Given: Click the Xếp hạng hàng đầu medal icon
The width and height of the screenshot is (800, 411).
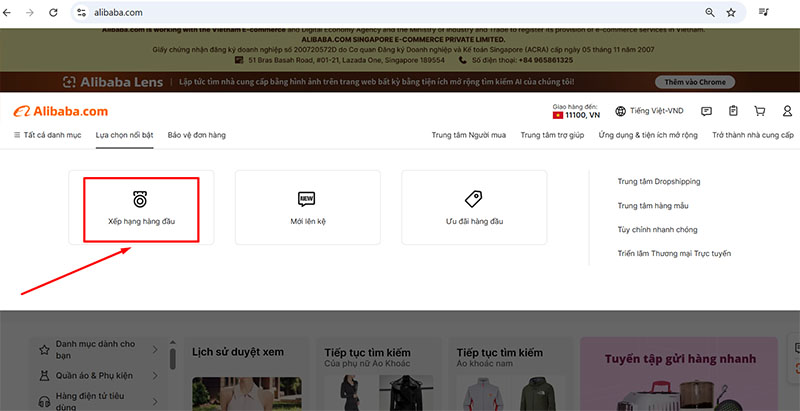Looking at the screenshot, I should [141, 198].
